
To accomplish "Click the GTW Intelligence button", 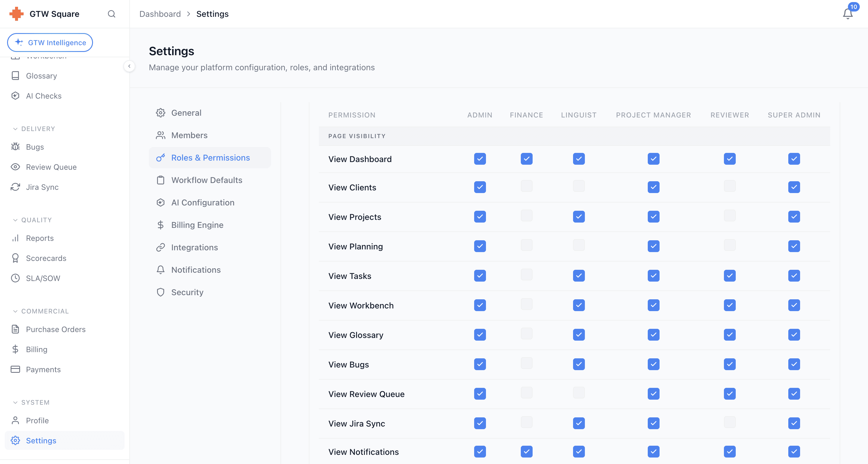I will 50,43.
